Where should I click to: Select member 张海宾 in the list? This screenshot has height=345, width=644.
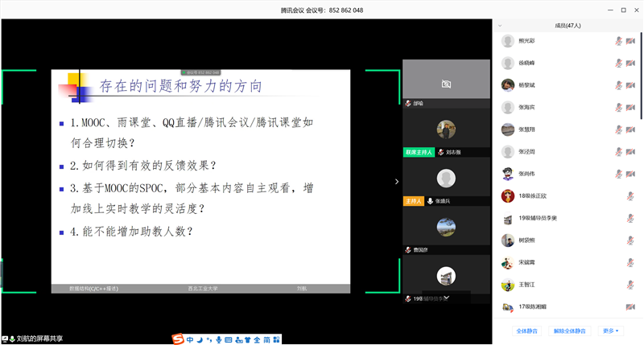[x=568, y=108]
